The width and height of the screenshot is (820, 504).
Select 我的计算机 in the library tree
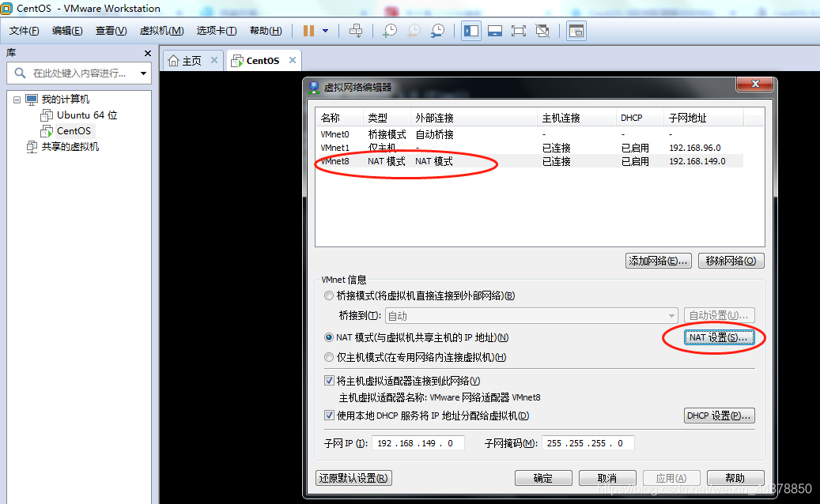[x=66, y=100]
